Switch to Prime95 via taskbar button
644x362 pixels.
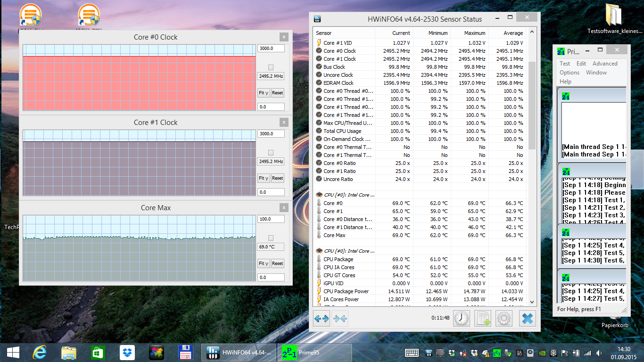click(x=314, y=353)
